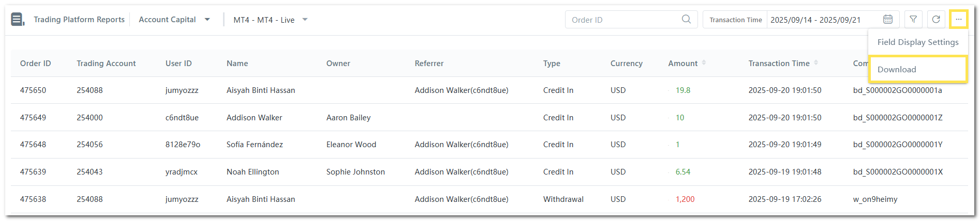Open the calendar date picker icon
The width and height of the screenshot is (980, 221).
point(887,20)
